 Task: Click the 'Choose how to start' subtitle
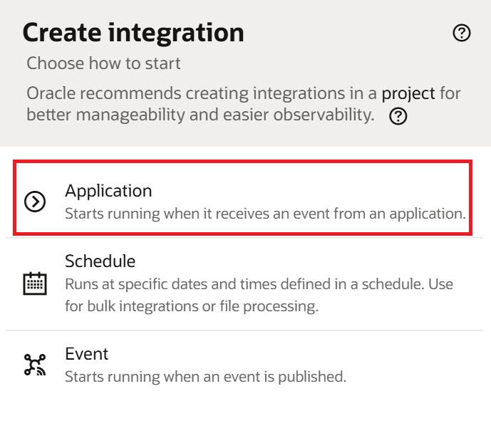[x=103, y=63]
